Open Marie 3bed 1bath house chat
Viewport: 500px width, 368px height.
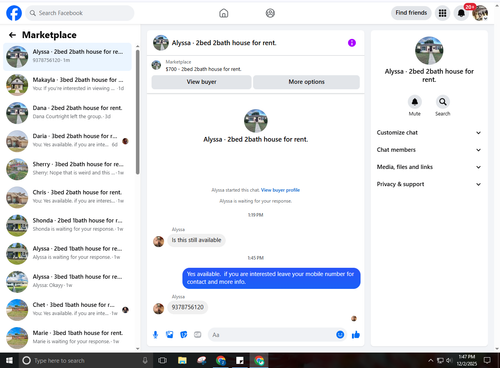tap(67, 338)
